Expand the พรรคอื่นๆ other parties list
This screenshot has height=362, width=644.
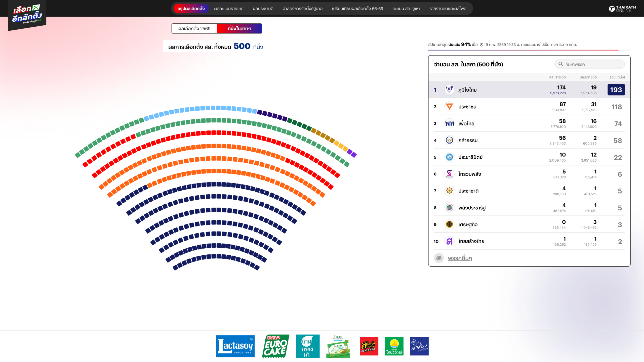pos(460,258)
